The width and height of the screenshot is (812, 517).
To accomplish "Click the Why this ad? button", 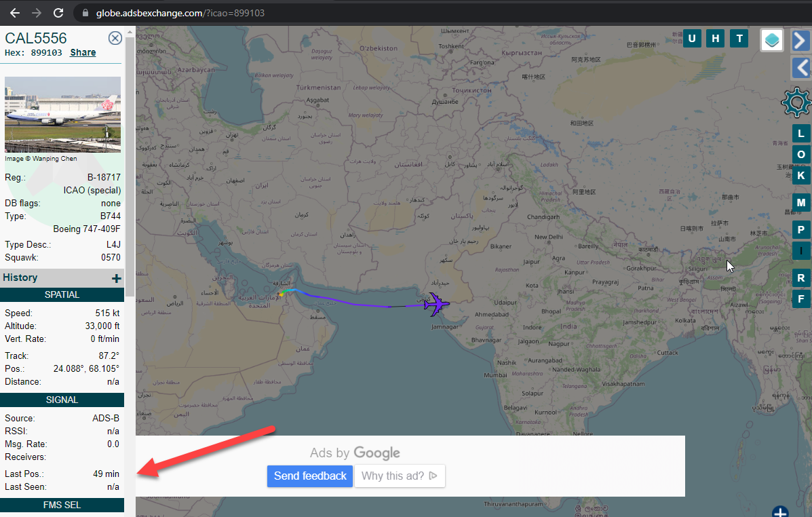I will [400, 476].
